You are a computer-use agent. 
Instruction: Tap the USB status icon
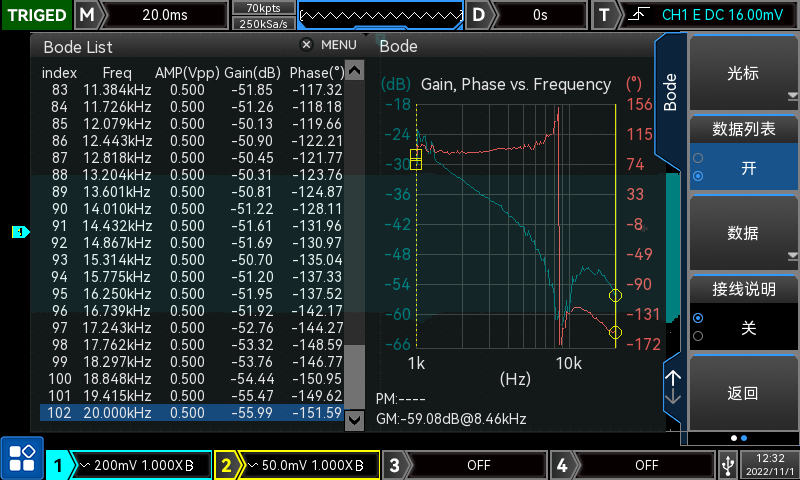725,464
